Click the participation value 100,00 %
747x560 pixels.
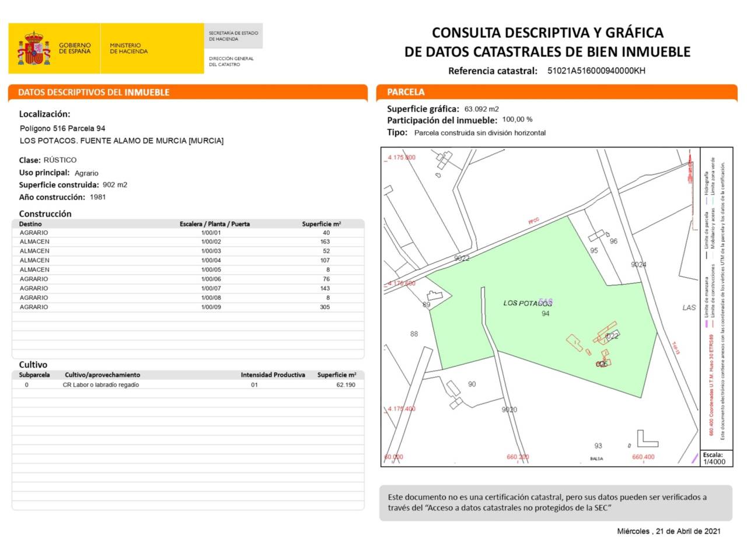point(518,120)
